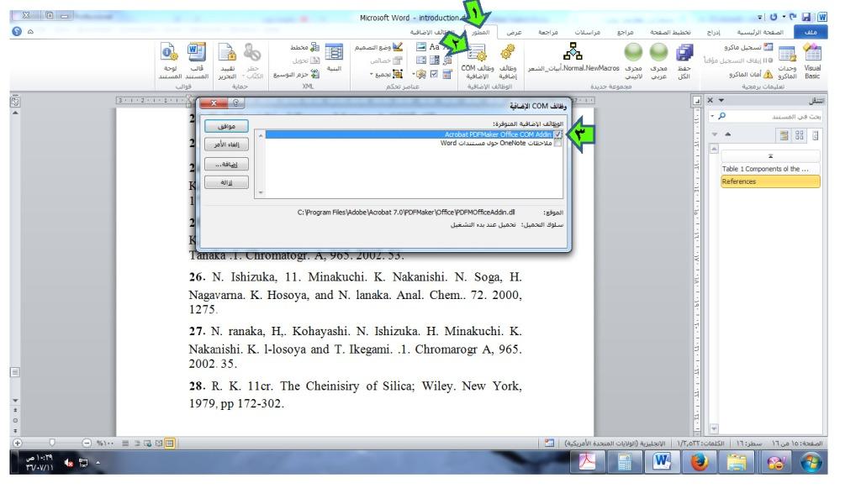Save the document from quick access toolbar
This screenshot has width=861, height=504.
pyautogui.click(x=806, y=17)
